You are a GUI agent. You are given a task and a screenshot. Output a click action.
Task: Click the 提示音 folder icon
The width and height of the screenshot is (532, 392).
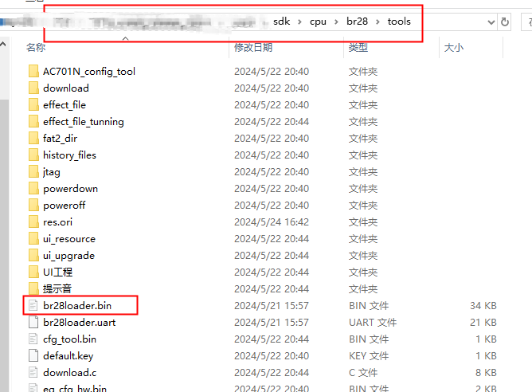[x=33, y=289]
